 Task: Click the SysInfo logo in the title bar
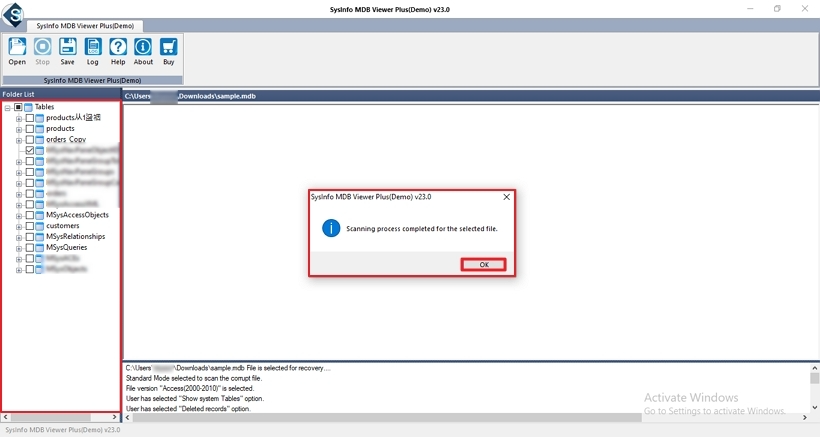click(x=13, y=15)
